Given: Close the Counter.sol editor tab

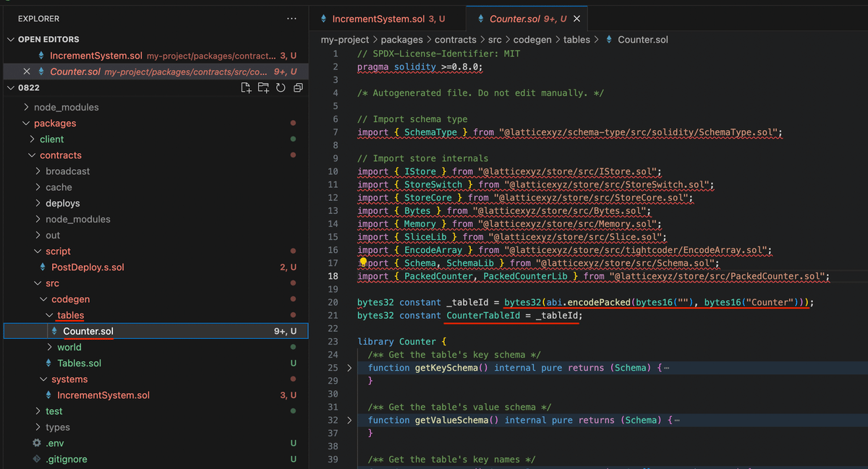Looking at the screenshot, I should click(576, 19).
